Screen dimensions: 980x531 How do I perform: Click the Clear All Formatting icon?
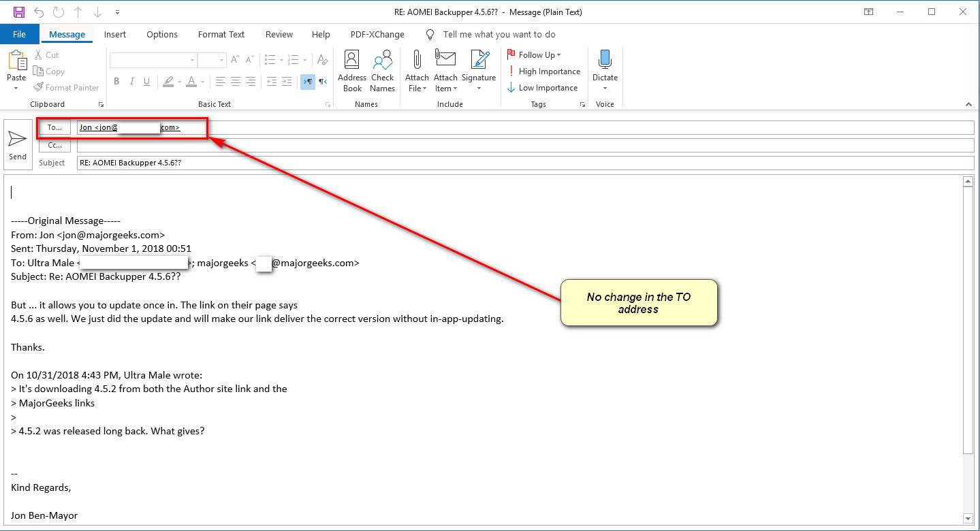click(x=323, y=61)
